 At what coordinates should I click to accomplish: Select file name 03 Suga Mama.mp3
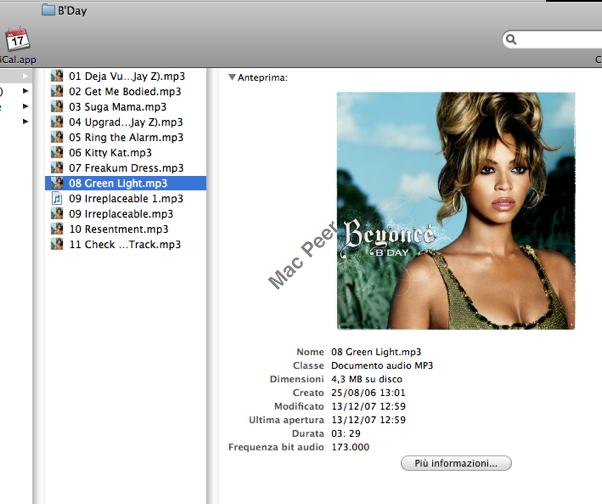(x=117, y=107)
